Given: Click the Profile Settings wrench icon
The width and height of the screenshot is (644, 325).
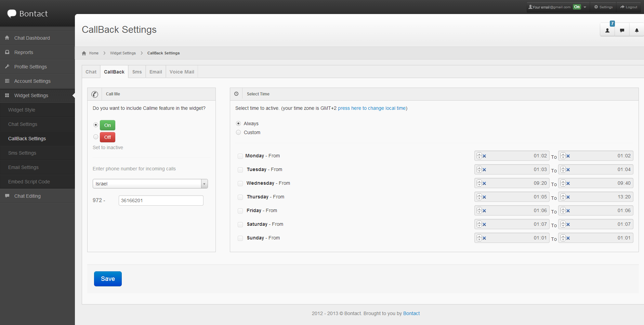Looking at the screenshot, I should tap(7, 66).
